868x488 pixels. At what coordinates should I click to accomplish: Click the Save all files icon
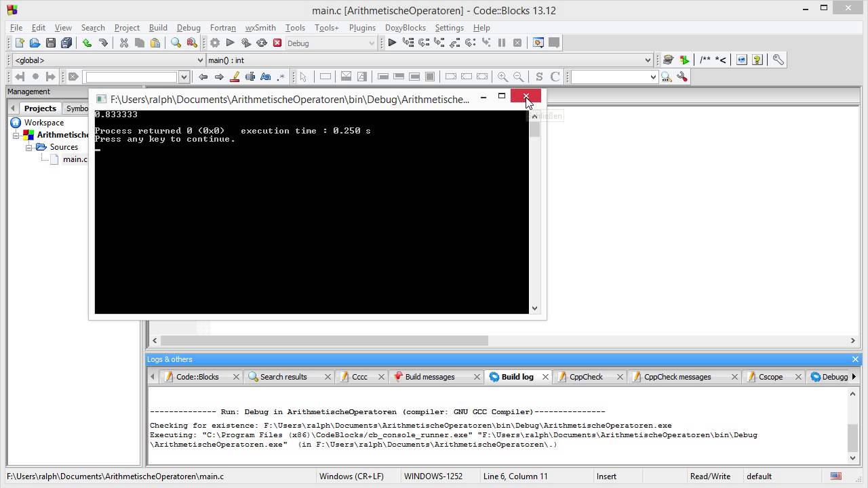pos(66,43)
